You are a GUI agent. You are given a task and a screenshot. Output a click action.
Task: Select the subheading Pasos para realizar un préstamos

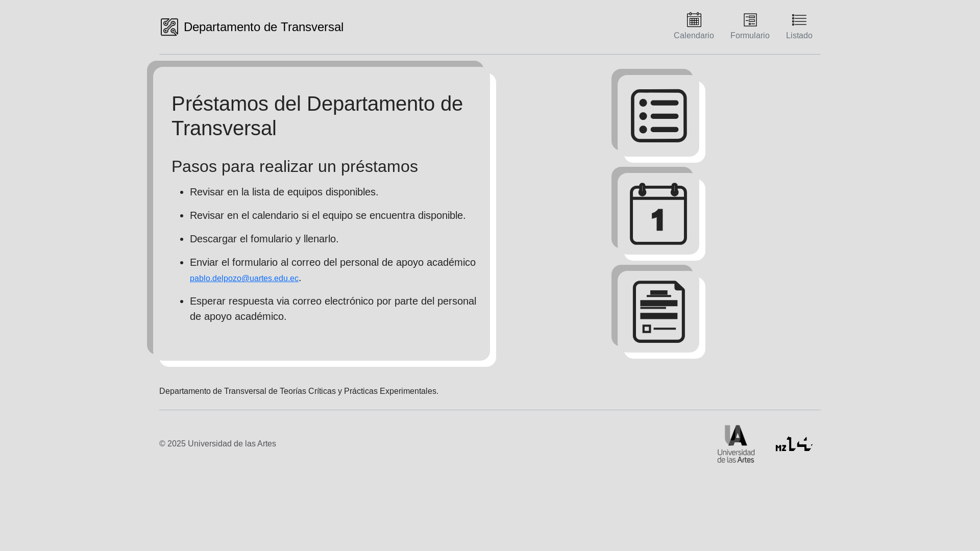(x=295, y=166)
